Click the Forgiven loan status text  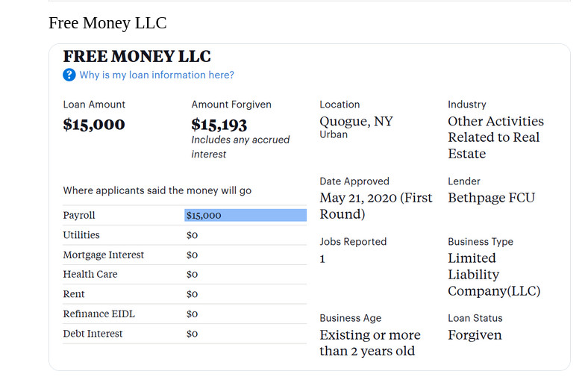point(475,335)
